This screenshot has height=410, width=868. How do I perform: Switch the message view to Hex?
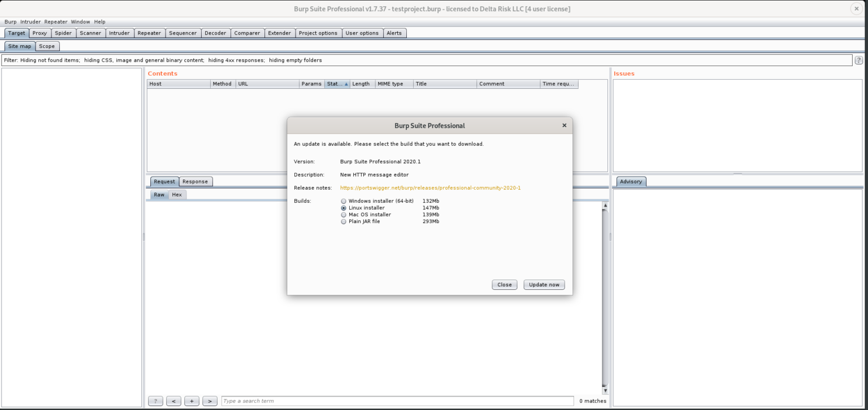[177, 194]
